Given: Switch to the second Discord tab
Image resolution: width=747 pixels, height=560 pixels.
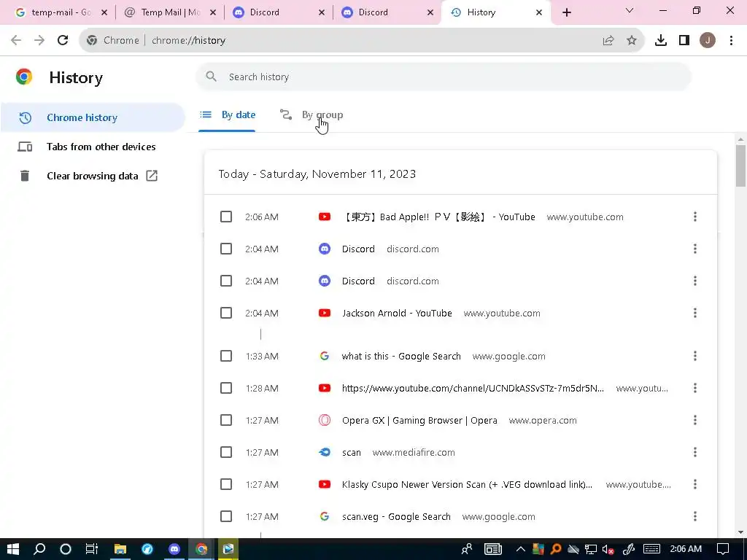Looking at the screenshot, I should 387,12.
